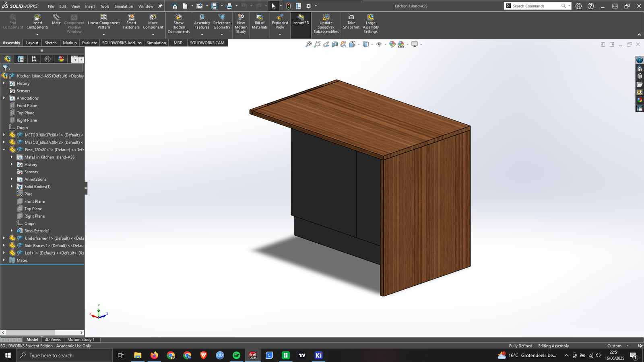Open the Edit Appearance color tool
This screenshot has width=644, height=362.
click(x=392, y=44)
